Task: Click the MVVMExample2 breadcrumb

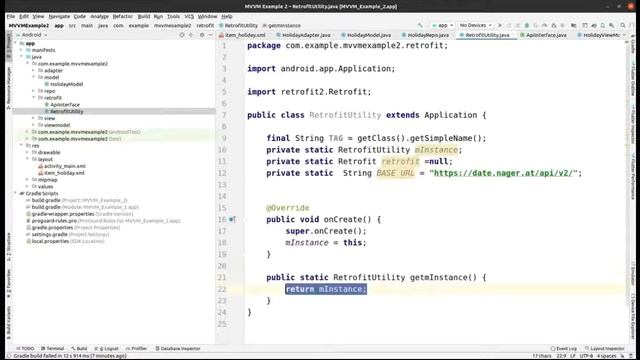Action: 29,25
